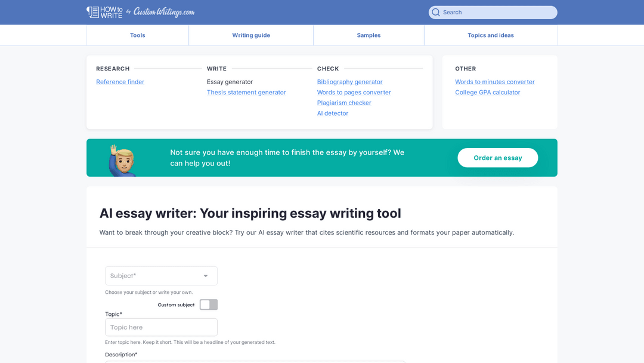Expand the Subject dropdown arrow
644x363 pixels.
coord(206,276)
